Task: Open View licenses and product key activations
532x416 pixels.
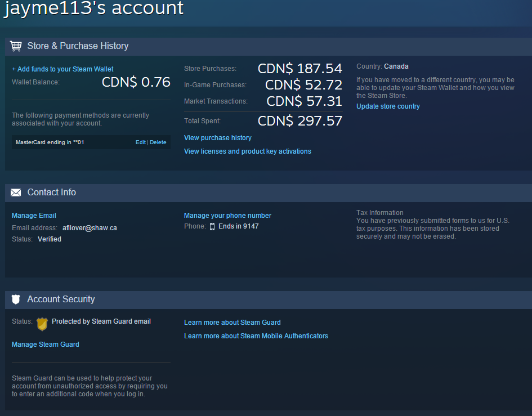Action: point(248,151)
